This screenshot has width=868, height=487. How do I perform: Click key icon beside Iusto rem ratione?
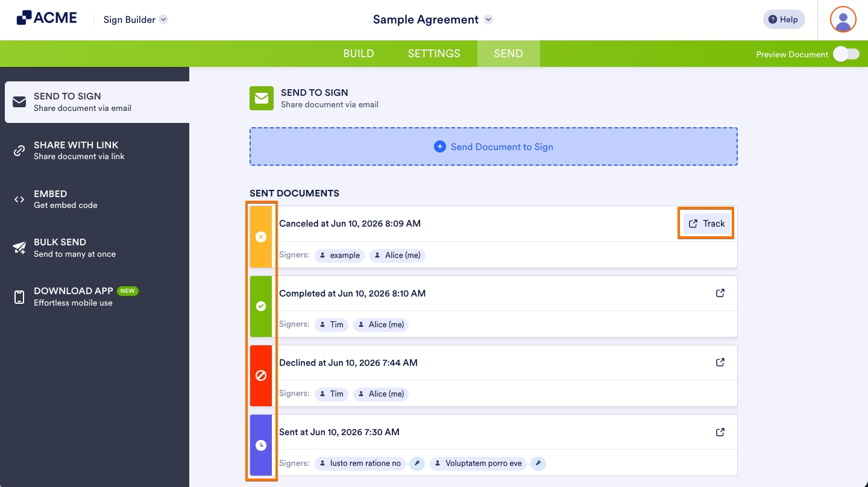417,463
